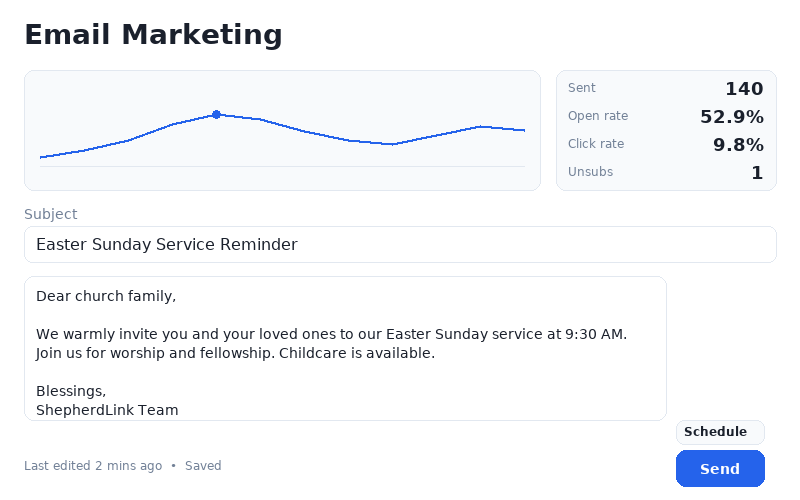Image resolution: width=800 pixels, height=500 pixels.
Task: Focus the Subject input field
Action: pos(400,245)
